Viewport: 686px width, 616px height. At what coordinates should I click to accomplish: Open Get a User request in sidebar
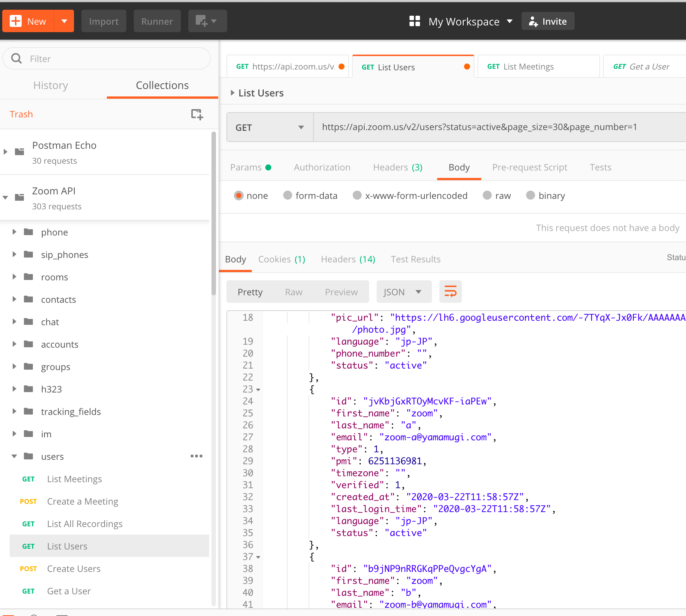(x=109, y=591)
